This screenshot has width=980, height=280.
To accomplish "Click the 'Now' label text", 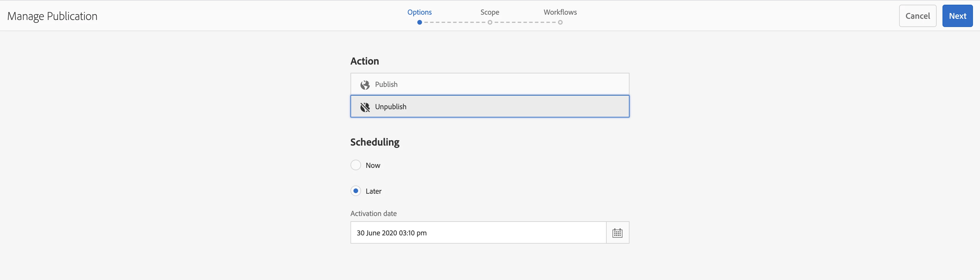I will tap(373, 165).
